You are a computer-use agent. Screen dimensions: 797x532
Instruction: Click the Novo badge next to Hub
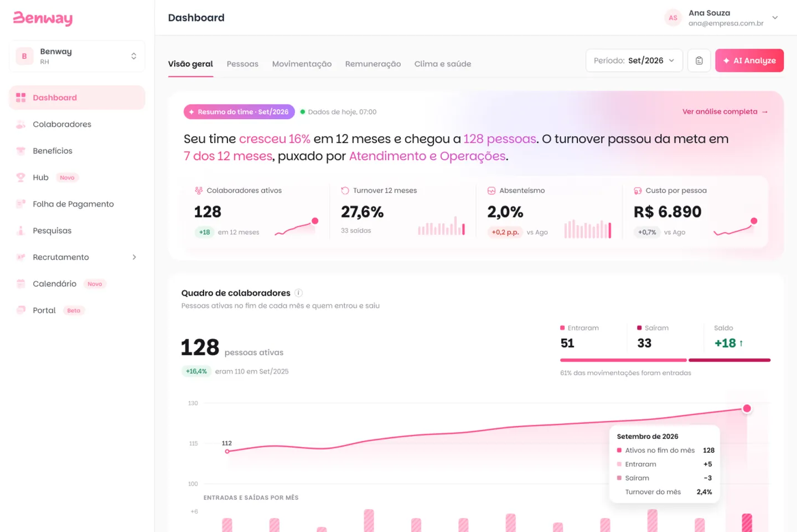pyautogui.click(x=67, y=178)
